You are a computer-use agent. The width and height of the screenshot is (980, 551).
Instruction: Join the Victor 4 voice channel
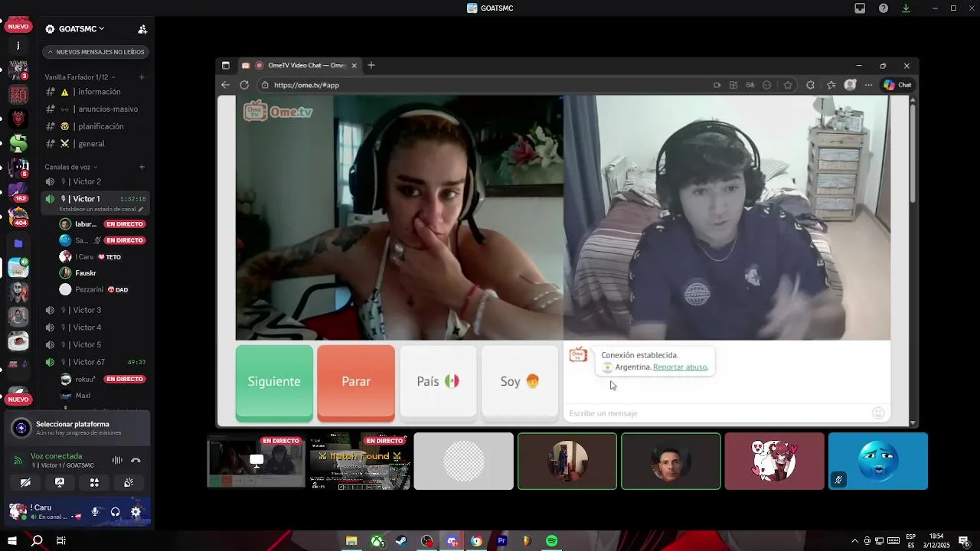(95, 328)
